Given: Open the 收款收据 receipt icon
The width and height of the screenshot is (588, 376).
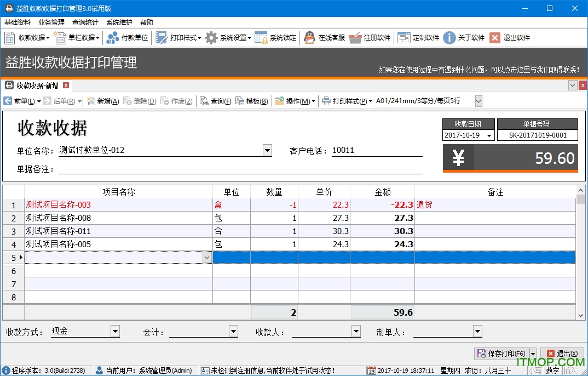Looking at the screenshot, I should [x=9, y=38].
